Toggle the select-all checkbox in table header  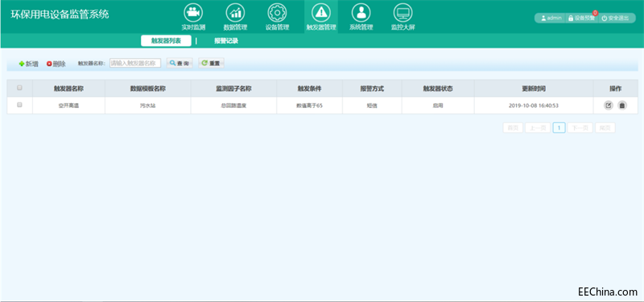pos(19,88)
